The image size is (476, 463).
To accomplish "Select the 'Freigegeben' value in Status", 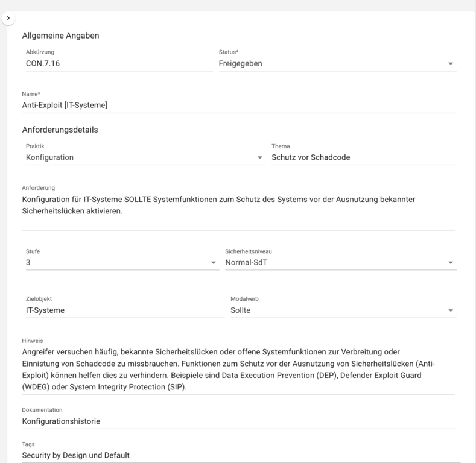I will point(241,63).
